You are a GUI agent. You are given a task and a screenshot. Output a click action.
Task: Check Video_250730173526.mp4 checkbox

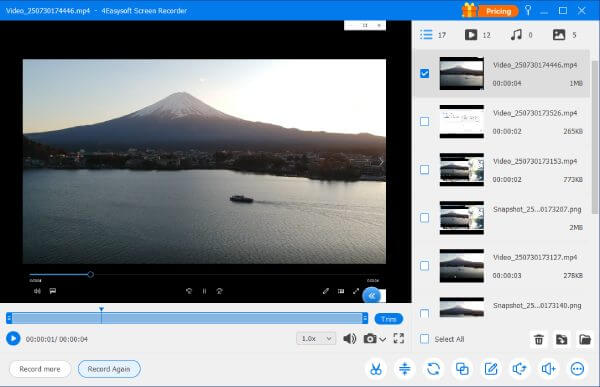coord(424,121)
